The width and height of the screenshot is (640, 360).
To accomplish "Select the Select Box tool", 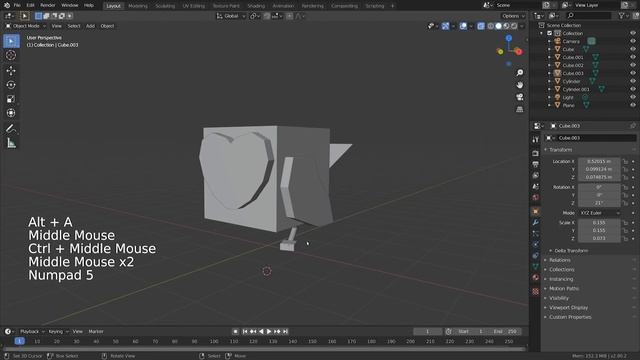I will point(11,41).
